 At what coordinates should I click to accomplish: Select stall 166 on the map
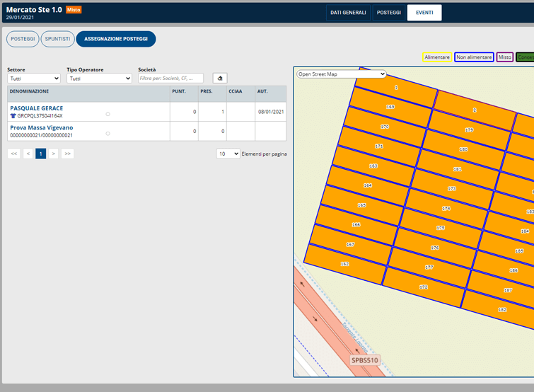356,225
